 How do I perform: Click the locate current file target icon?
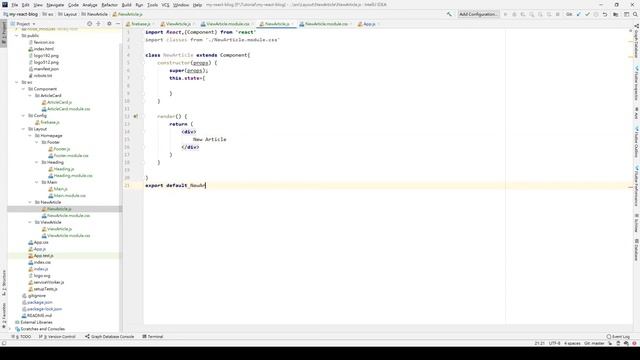pyautogui.click(x=89, y=24)
